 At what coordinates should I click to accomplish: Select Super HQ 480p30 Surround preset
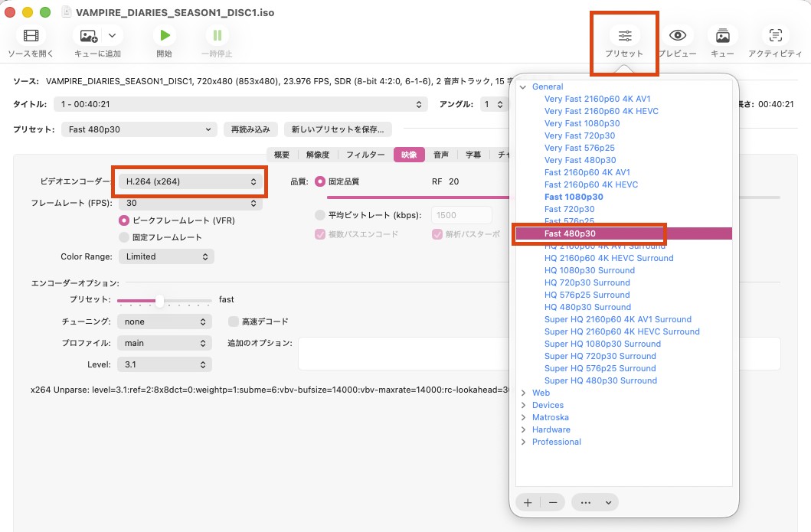(600, 380)
